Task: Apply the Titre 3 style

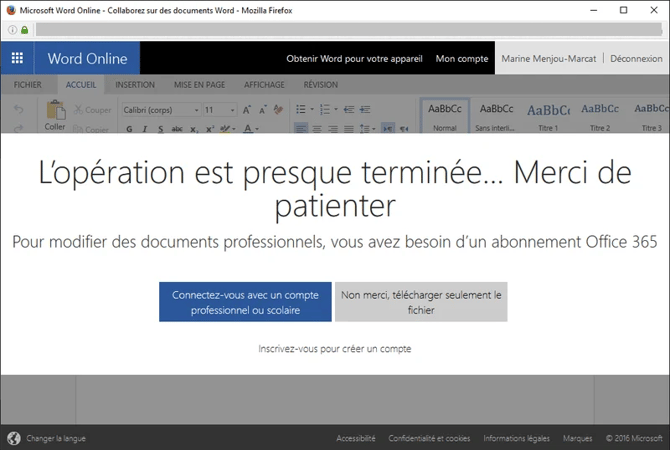Action: coord(651,116)
